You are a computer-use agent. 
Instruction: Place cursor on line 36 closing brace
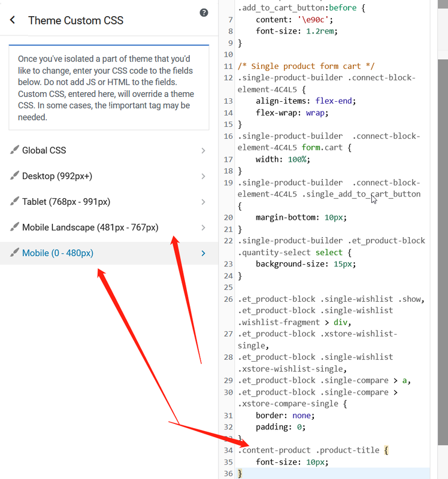[x=240, y=474]
